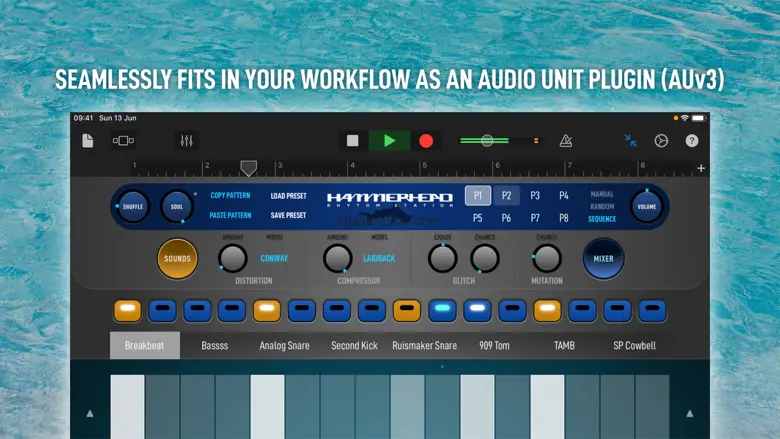Toggle the tenth cyan-lit step button
The image size is (780, 439).
tap(442, 310)
